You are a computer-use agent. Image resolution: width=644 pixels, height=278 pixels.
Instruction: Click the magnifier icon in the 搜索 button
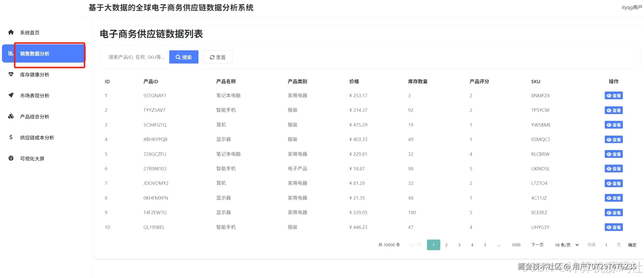[x=178, y=57]
